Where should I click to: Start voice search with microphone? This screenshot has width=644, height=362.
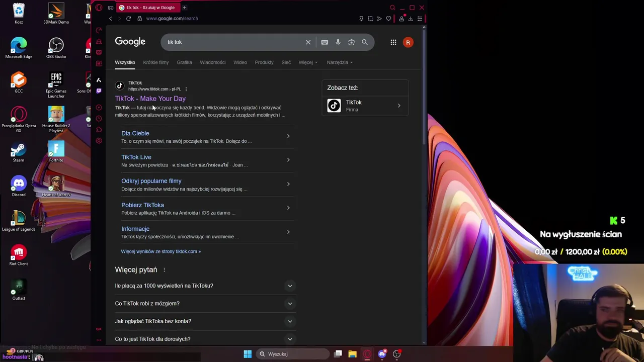pyautogui.click(x=338, y=42)
